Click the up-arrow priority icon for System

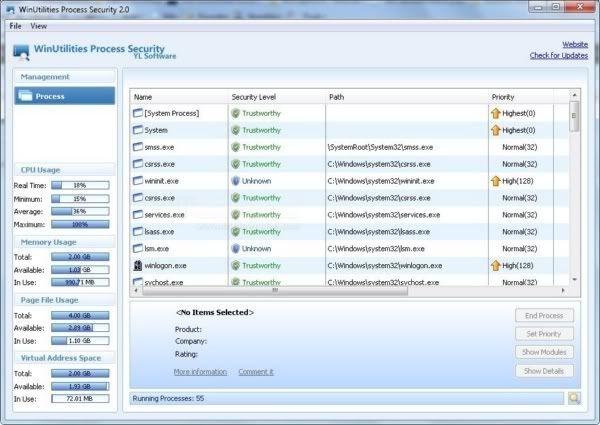click(x=496, y=130)
